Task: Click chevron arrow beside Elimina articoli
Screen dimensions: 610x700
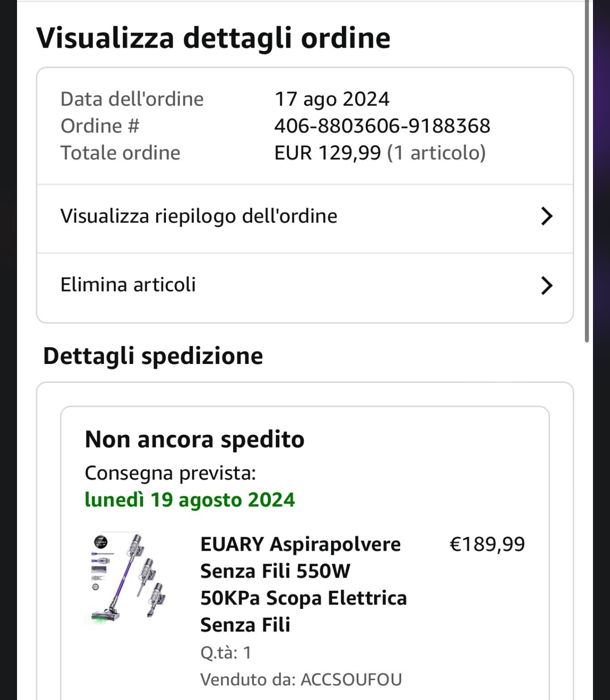Action: tap(546, 285)
